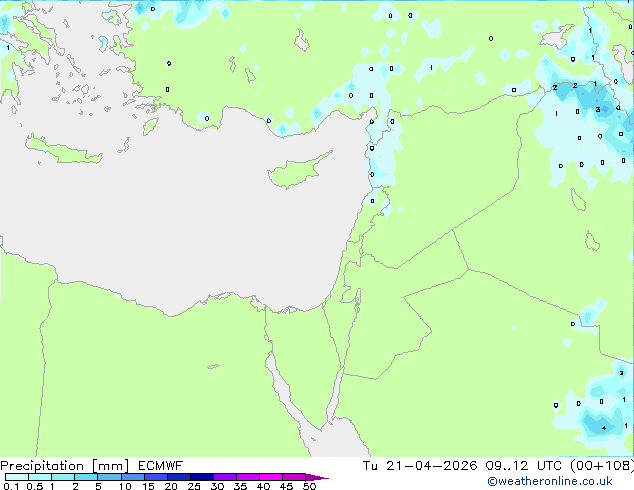Select legend swatch between 35 and 40
The width and height of the screenshot is (634, 490).
tap(247, 477)
